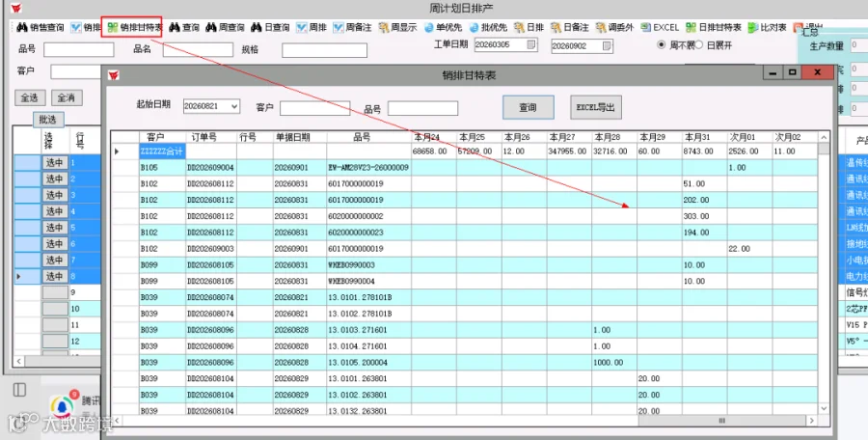Toggle the empty select button for row 12
The height and width of the screenshot is (440, 868).
[55, 341]
